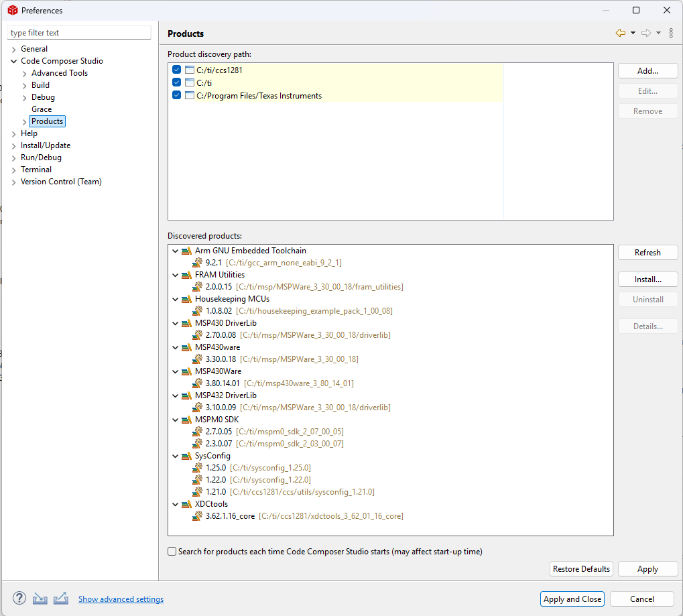The width and height of the screenshot is (683, 616).
Task: Go back with the yellow arrow
Action: point(620,34)
